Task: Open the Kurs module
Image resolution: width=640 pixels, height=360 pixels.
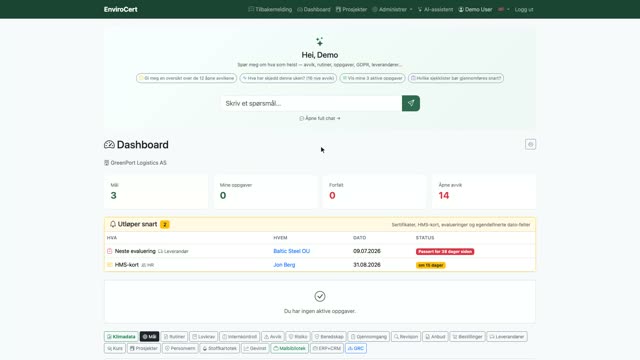Action: tap(115, 348)
